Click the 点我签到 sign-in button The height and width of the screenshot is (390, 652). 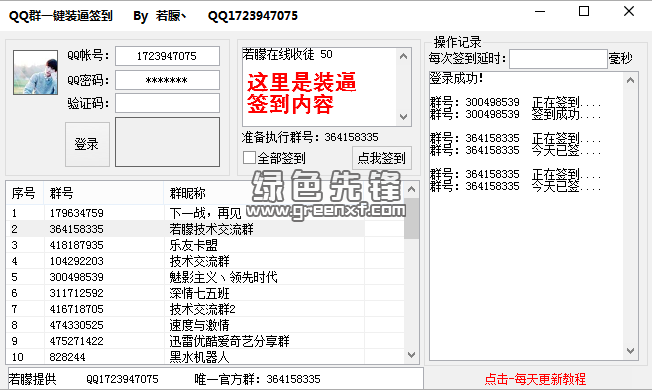pos(382,158)
